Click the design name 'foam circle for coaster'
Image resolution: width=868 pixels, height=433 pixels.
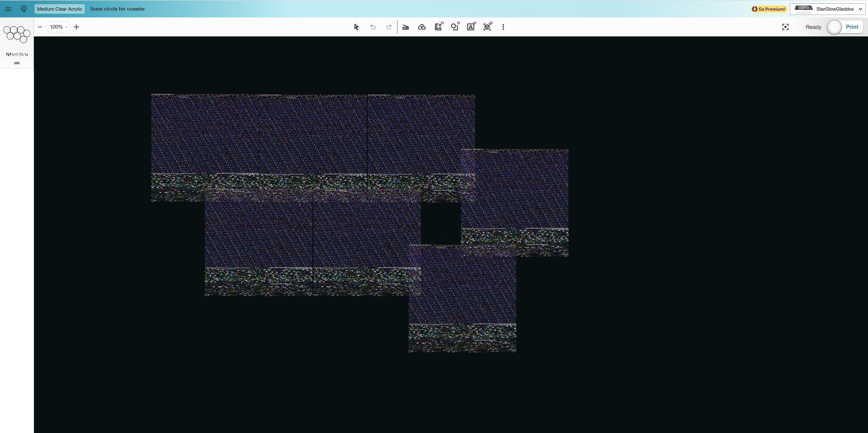[x=118, y=9]
